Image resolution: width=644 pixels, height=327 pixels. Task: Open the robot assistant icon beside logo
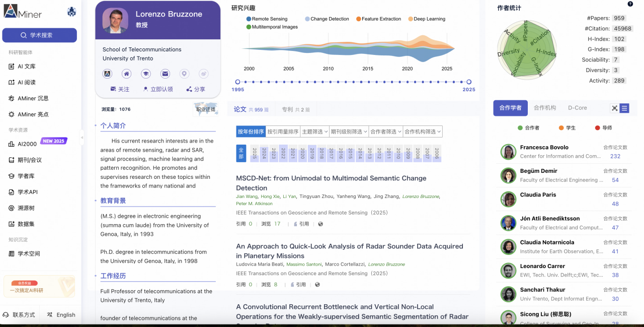[x=71, y=12]
